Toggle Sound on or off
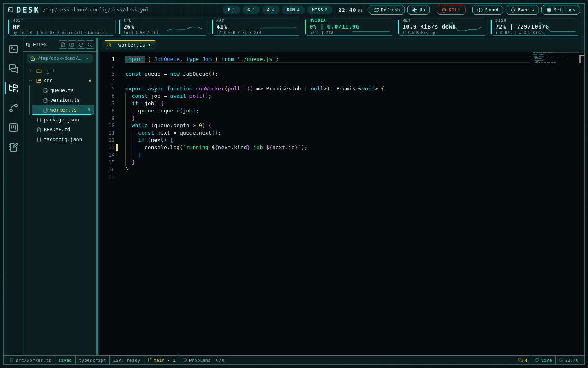Image resolution: width=588 pixels, height=368 pixels. [x=488, y=10]
